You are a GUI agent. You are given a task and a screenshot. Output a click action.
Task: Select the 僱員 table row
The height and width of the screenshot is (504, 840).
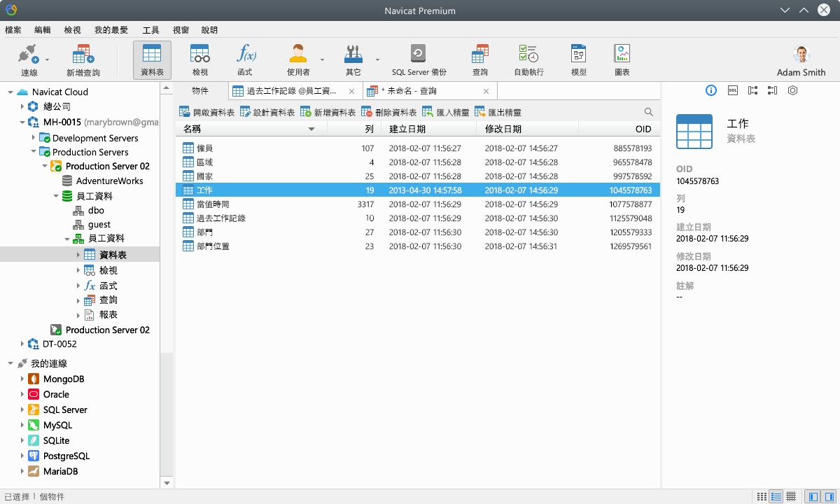417,148
